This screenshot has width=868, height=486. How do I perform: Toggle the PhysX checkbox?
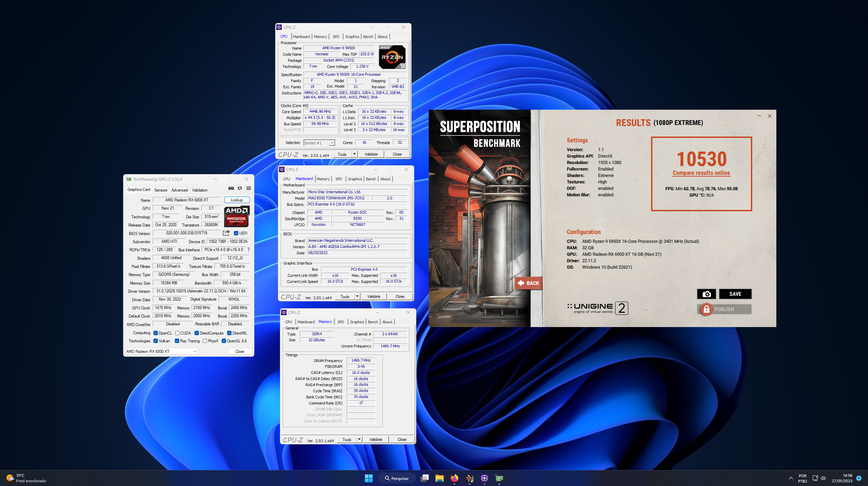tap(205, 341)
